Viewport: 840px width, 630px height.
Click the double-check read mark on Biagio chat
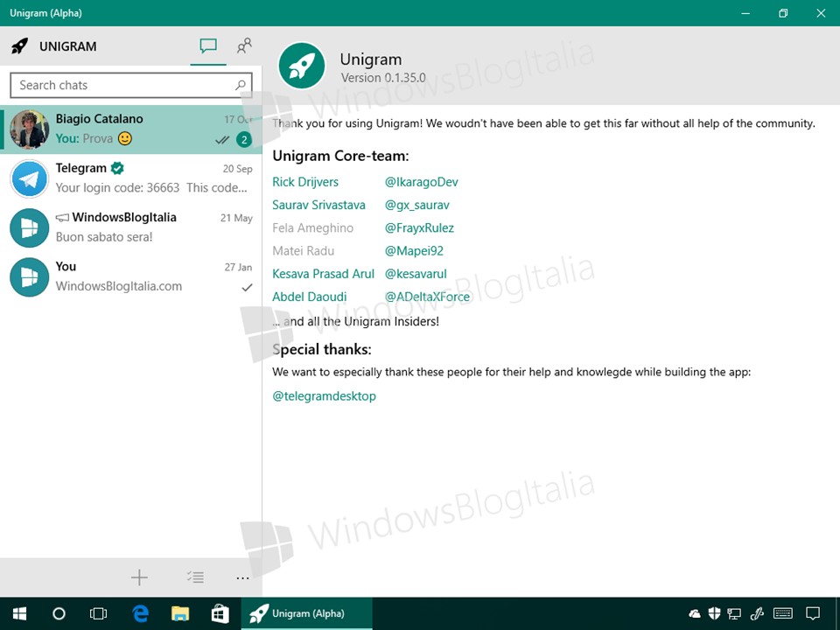(222, 140)
